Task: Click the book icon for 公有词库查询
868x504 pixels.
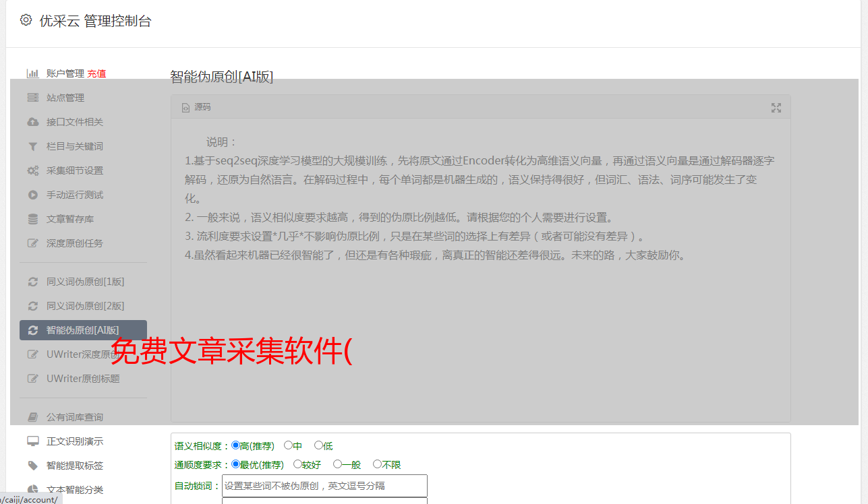Action: 32,417
